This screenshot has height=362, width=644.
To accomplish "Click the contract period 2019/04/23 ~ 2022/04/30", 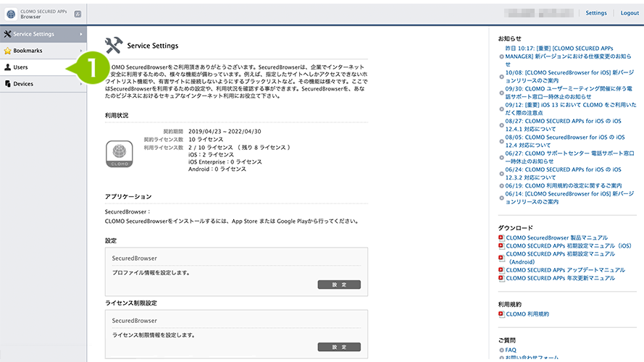I will [225, 131].
